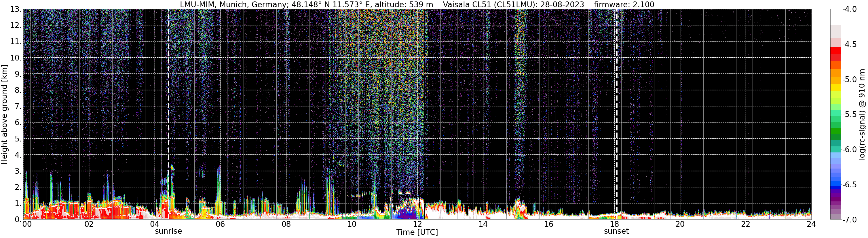The height and width of the screenshot is (238, 868).
Task: Click the y-axis tick label '2.'
Action: [x=18, y=188]
